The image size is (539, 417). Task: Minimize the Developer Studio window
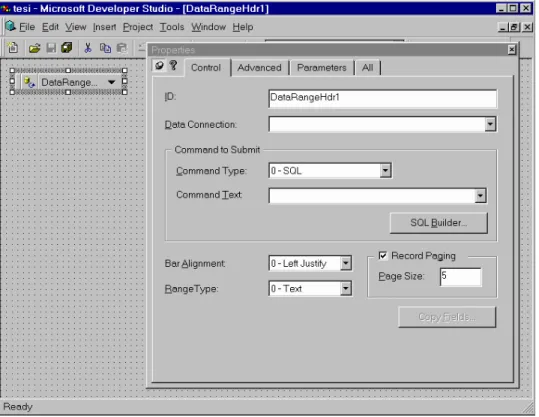tap(501, 8)
